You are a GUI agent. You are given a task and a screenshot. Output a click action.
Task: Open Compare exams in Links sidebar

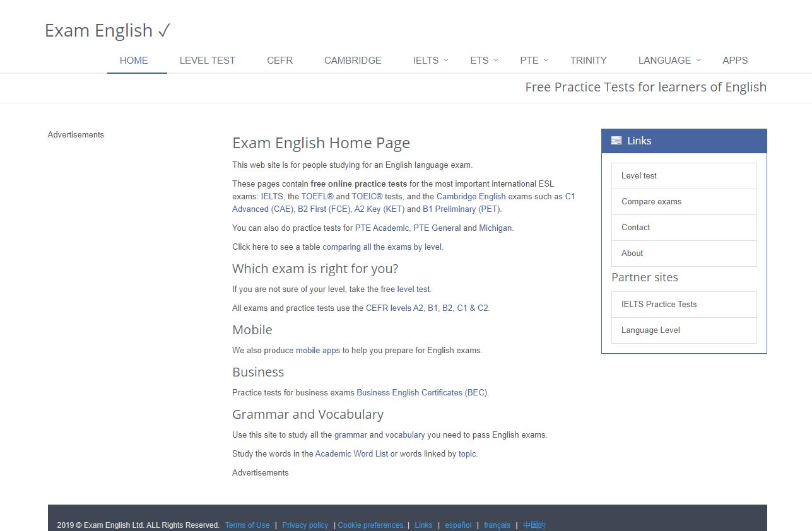click(x=684, y=202)
